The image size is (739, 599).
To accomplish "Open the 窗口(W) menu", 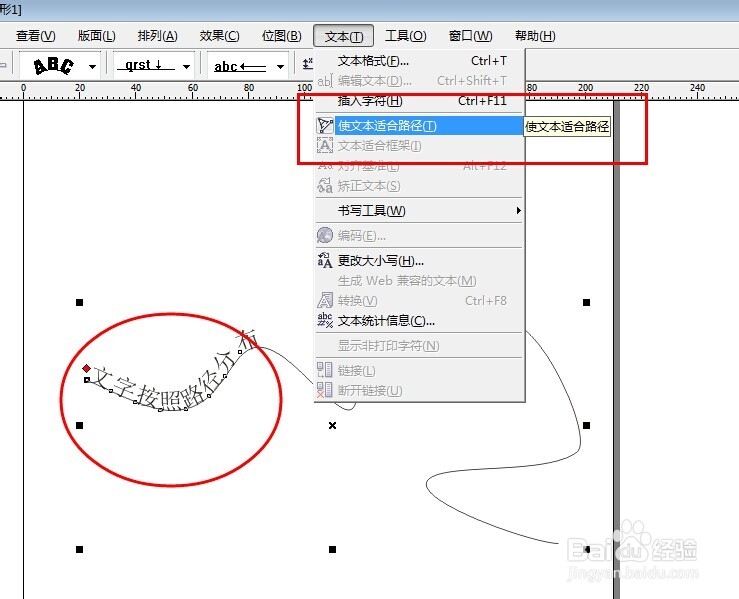I will tap(470, 36).
